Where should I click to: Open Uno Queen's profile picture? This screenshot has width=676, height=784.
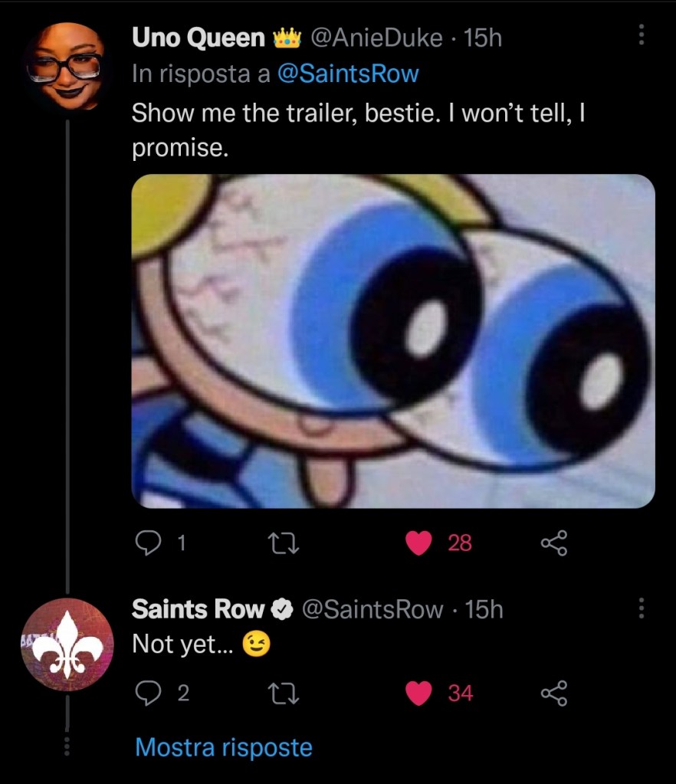[x=64, y=65]
